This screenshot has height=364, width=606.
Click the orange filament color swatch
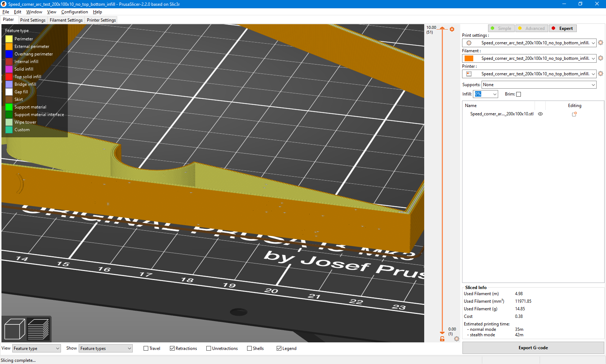(x=469, y=58)
